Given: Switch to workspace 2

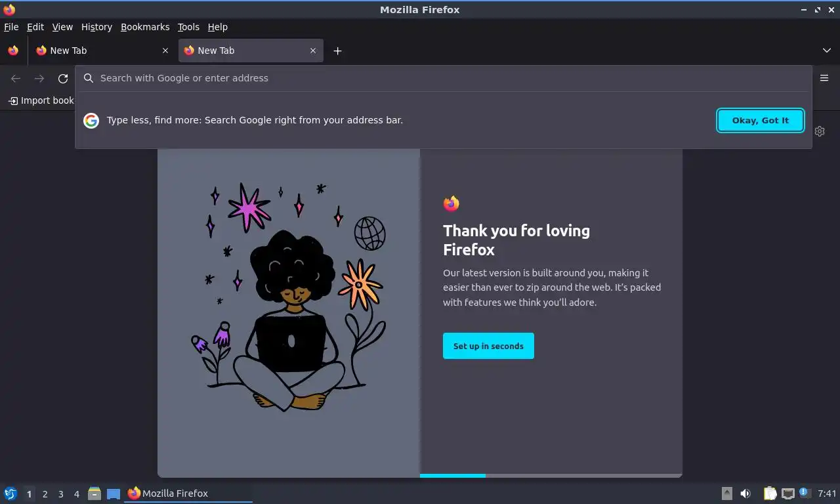Looking at the screenshot, I should point(45,494).
